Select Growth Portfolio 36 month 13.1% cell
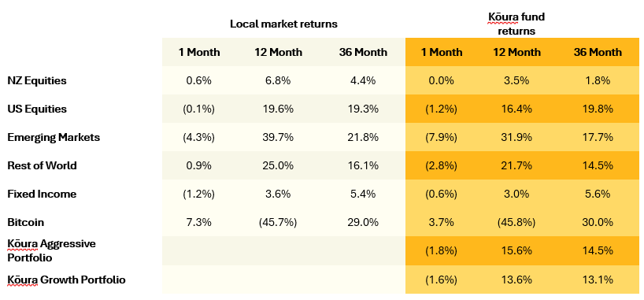The image size is (644, 300). [598, 280]
